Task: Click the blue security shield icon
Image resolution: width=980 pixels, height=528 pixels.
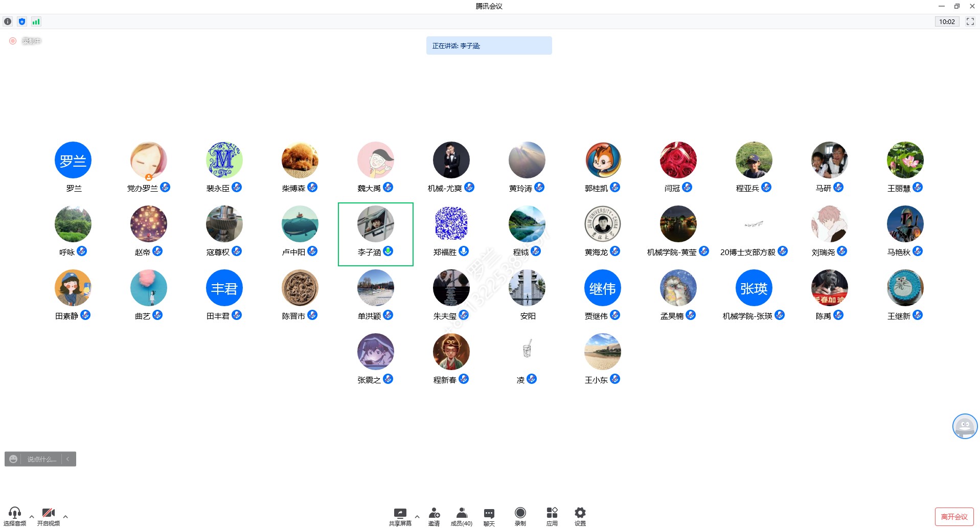Action: (21, 21)
